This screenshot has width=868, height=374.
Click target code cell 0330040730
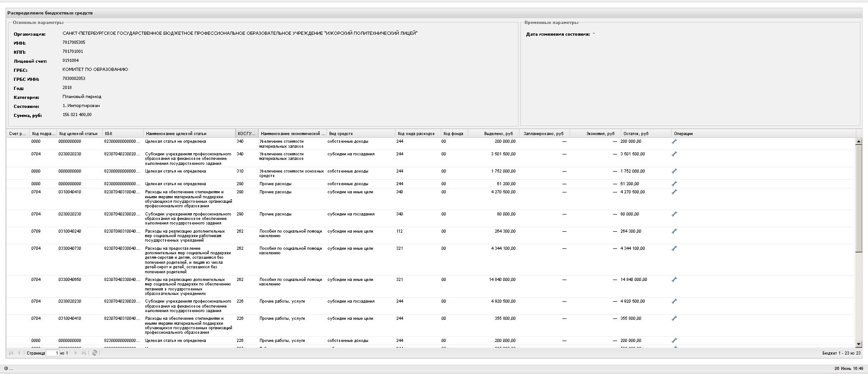click(70, 248)
